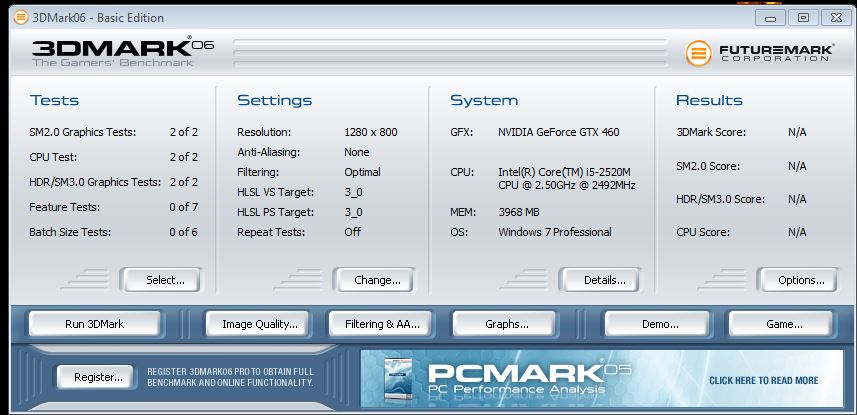Image resolution: width=857 pixels, height=415 pixels.
Task: Open results Options... button
Action: click(797, 280)
